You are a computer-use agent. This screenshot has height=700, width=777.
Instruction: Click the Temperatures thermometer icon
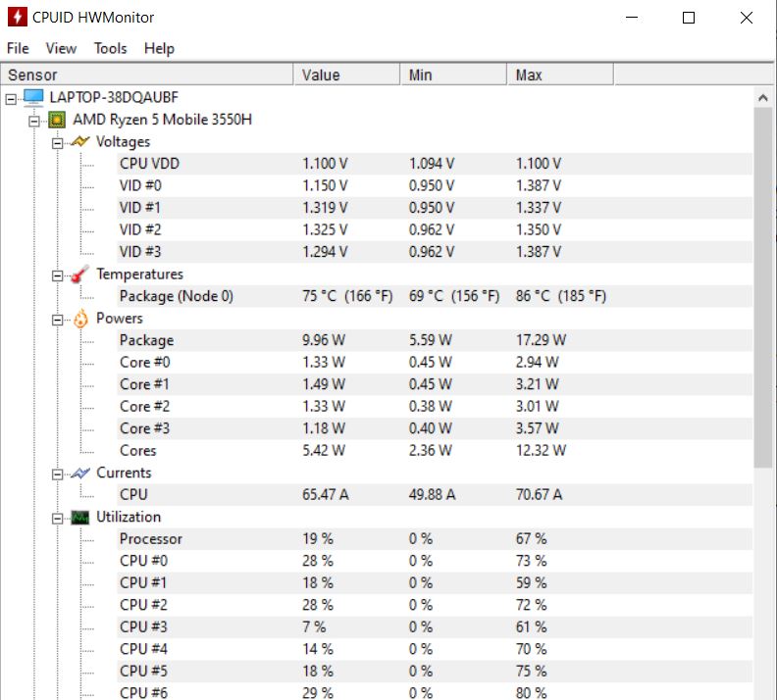(80, 275)
